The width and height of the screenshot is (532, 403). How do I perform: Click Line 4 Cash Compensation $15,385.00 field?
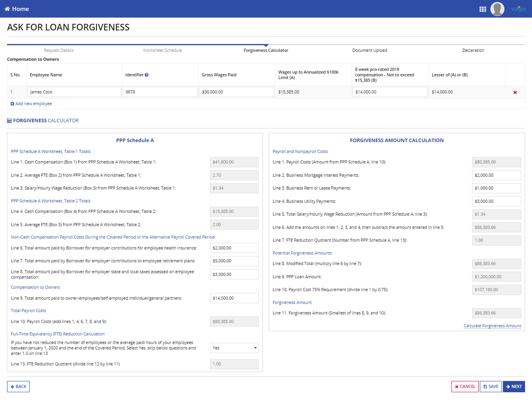[x=234, y=211]
